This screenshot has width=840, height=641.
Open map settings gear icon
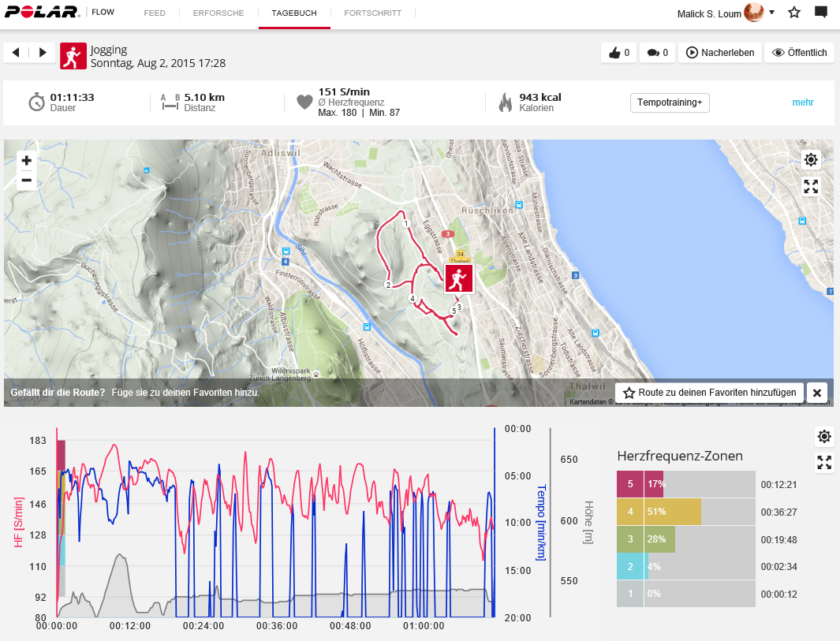click(x=811, y=161)
